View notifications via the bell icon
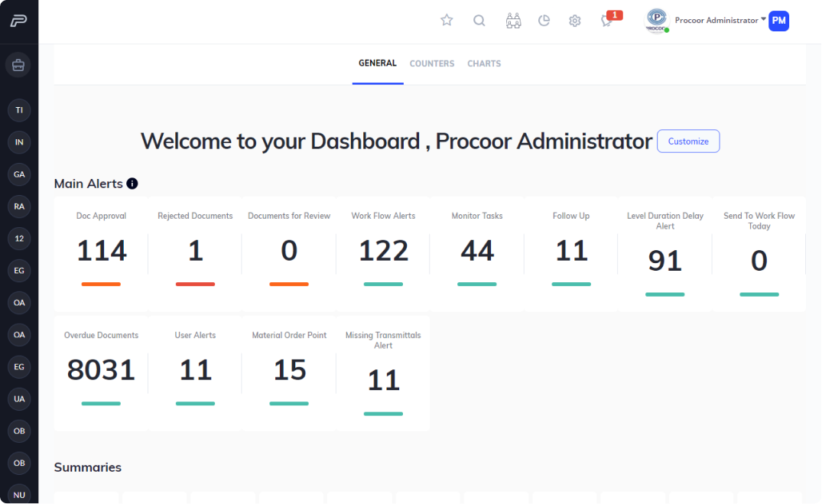The height and width of the screenshot is (504, 822). [606, 21]
